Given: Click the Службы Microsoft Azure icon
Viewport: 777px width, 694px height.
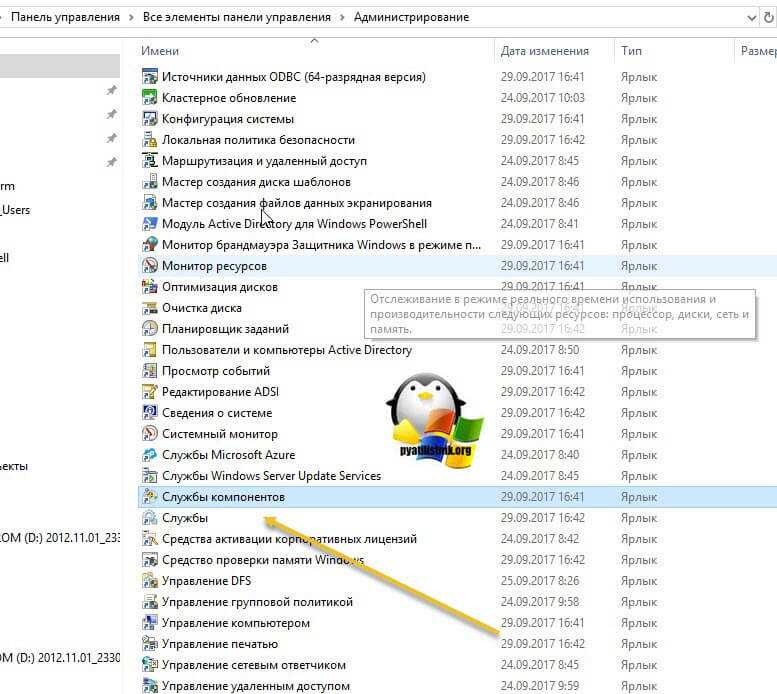Looking at the screenshot, I should click(x=150, y=454).
